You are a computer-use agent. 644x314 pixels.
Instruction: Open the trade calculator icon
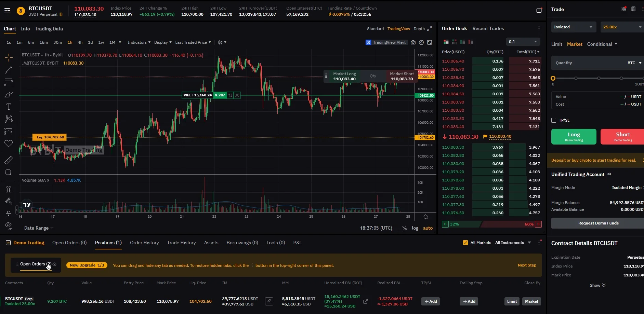633,9
